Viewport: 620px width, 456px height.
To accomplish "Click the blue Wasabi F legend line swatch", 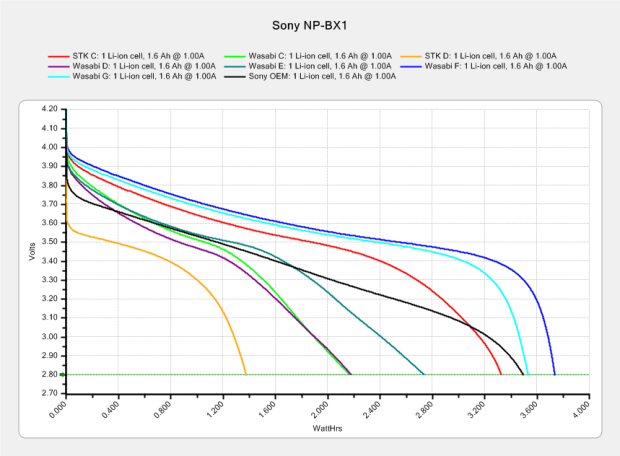I will [411, 66].
